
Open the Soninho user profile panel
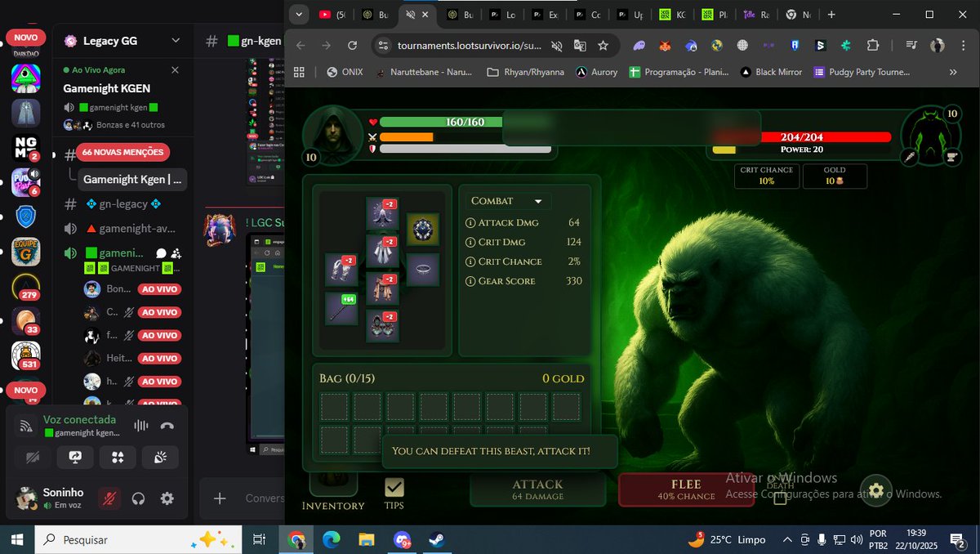click(x=54, y=498)
